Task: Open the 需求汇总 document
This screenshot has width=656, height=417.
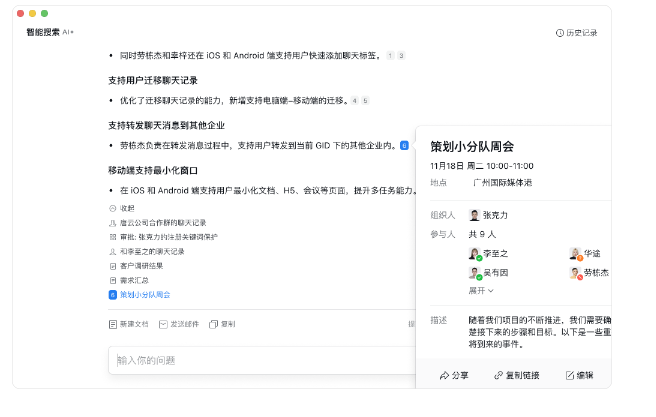Action: pyautogui.click(x=134, y=280)
